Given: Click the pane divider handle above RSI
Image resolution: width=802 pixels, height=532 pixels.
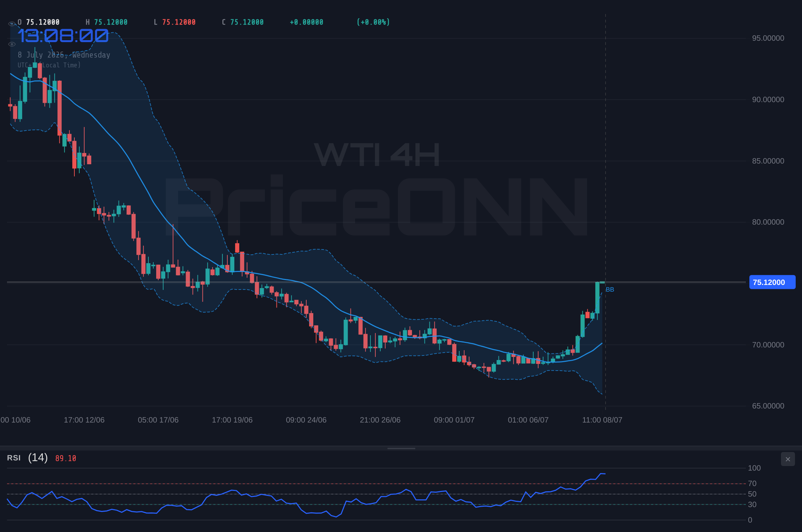Looking at the screenshot, I should tap(401, 448).
